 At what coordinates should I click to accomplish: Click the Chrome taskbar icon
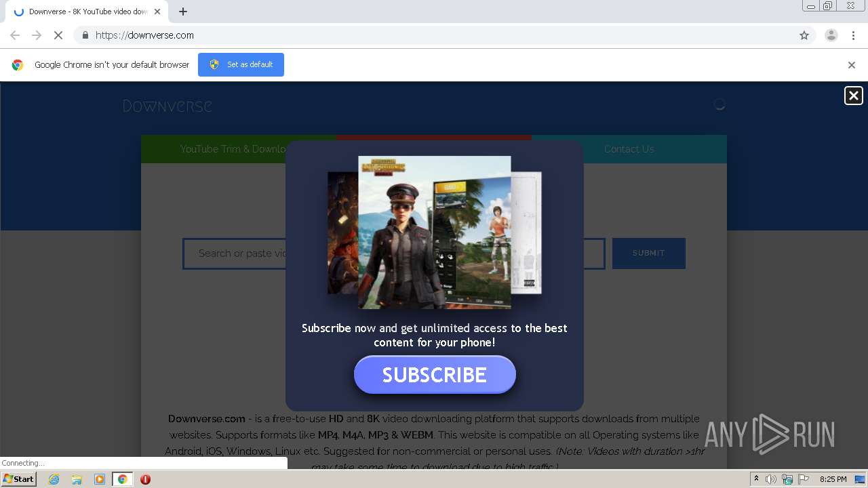[122, 479]
